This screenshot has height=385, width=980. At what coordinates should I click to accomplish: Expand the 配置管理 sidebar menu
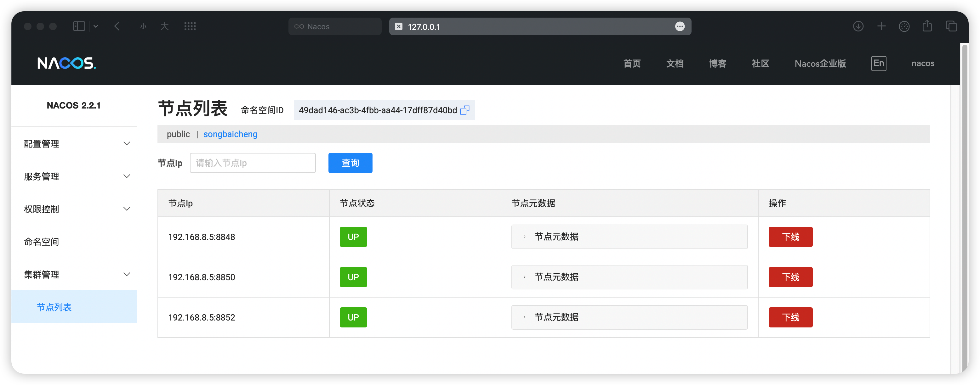click(74, 144)
